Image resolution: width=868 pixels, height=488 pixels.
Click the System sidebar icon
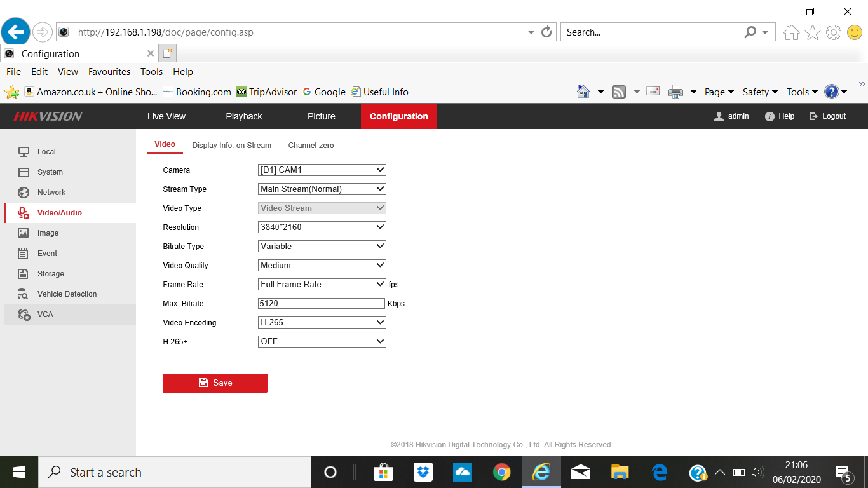(24, 172)
